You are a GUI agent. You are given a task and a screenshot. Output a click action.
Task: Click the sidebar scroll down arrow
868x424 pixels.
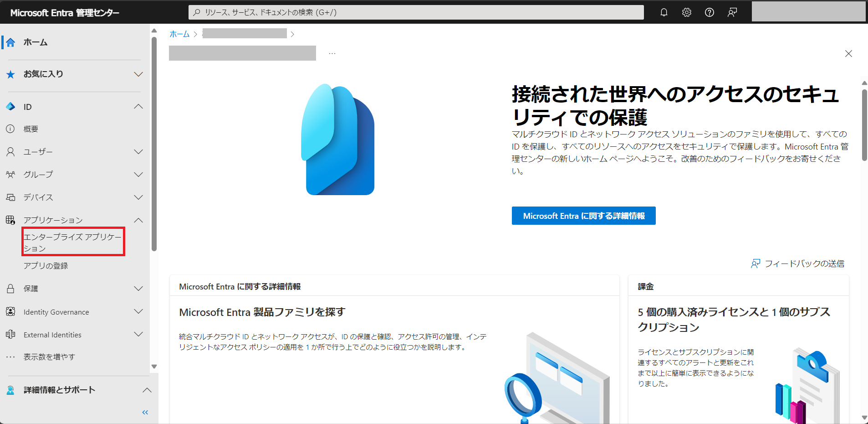click(x=154, y=367)
